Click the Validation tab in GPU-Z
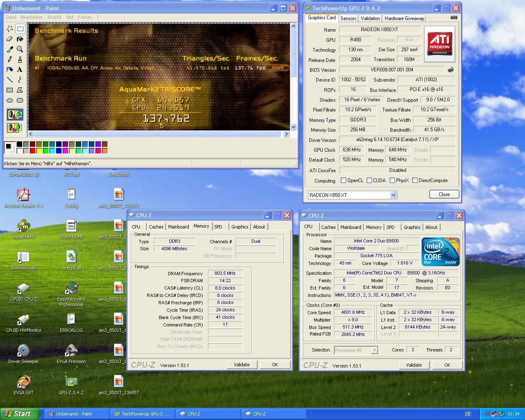525x420 pixels. coord(370,18)
